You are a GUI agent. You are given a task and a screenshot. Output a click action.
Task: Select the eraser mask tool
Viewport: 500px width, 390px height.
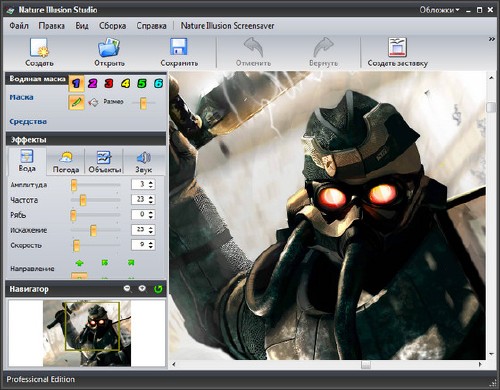tap(93, 102)
